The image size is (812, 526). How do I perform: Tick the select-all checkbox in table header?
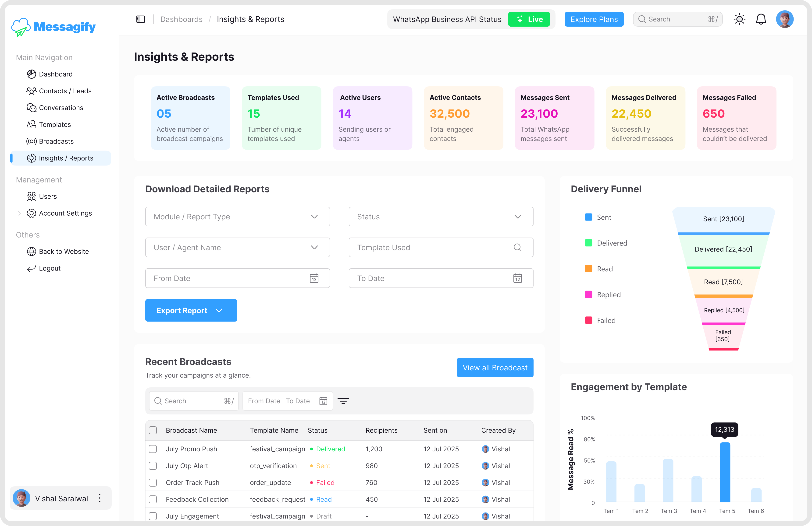pyautogui.click(x=153, y=430)
